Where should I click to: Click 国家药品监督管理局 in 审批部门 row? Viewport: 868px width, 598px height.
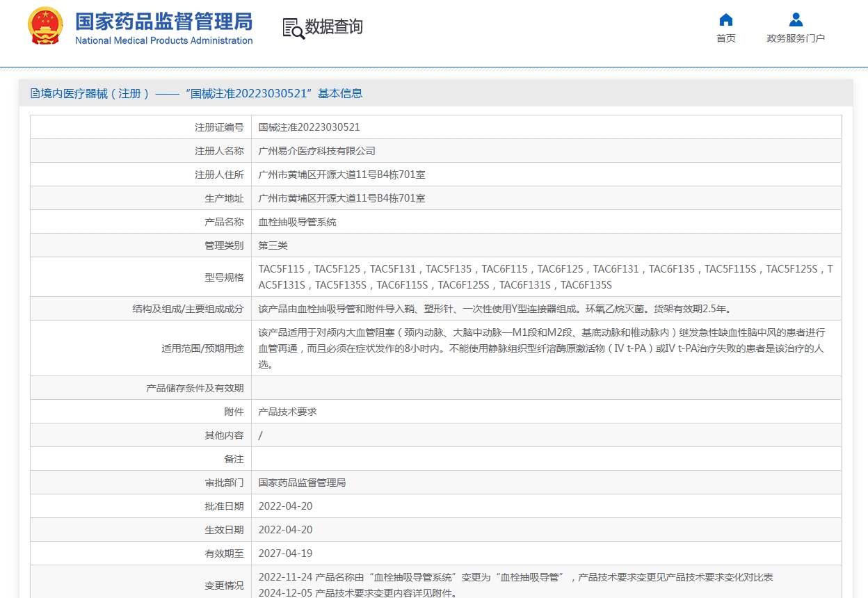point(302,483)
